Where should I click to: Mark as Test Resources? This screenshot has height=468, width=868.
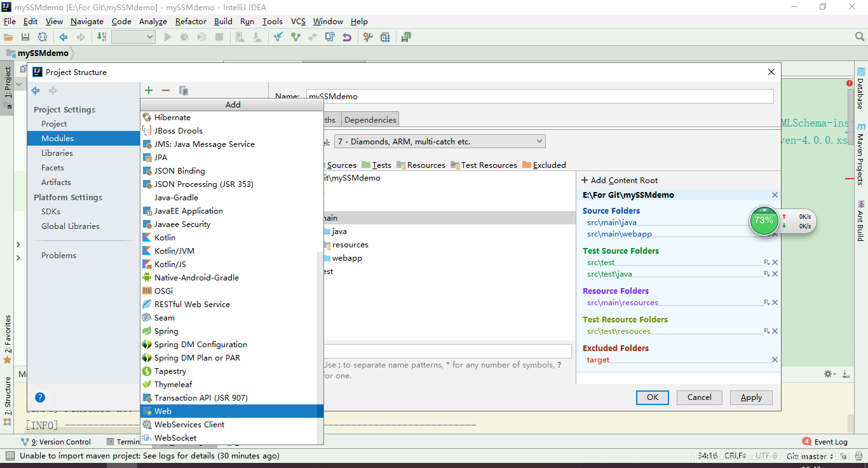pyautogui.click(x=484, y=165)
